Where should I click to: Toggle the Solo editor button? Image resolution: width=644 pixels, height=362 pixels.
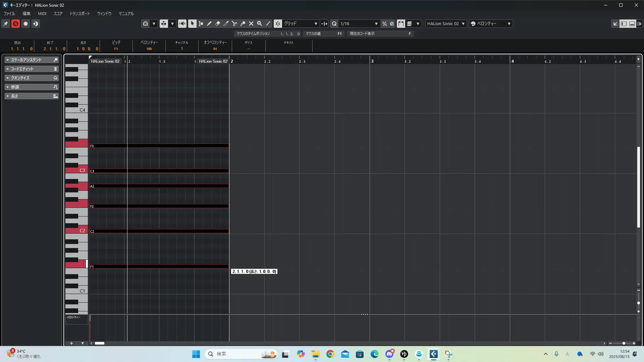click(15, 23)
